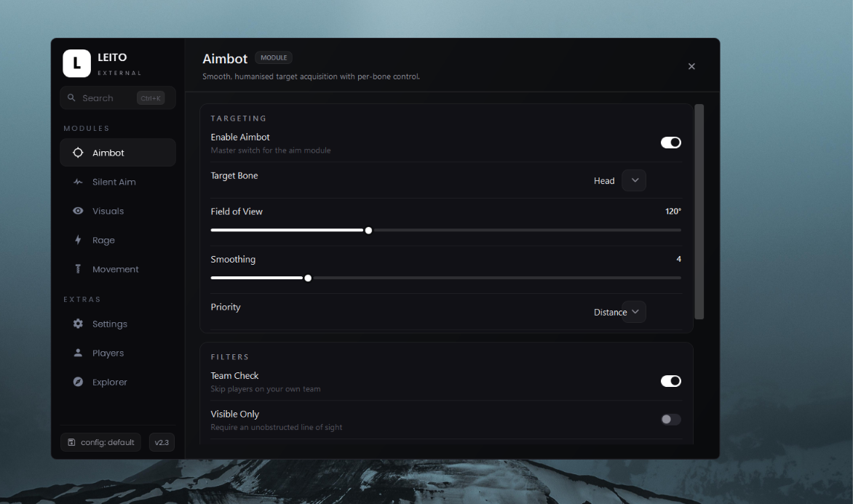Click the MODULE tag beside the Aimbot title
The image size is (853, 504).
[x=274, y=57]
